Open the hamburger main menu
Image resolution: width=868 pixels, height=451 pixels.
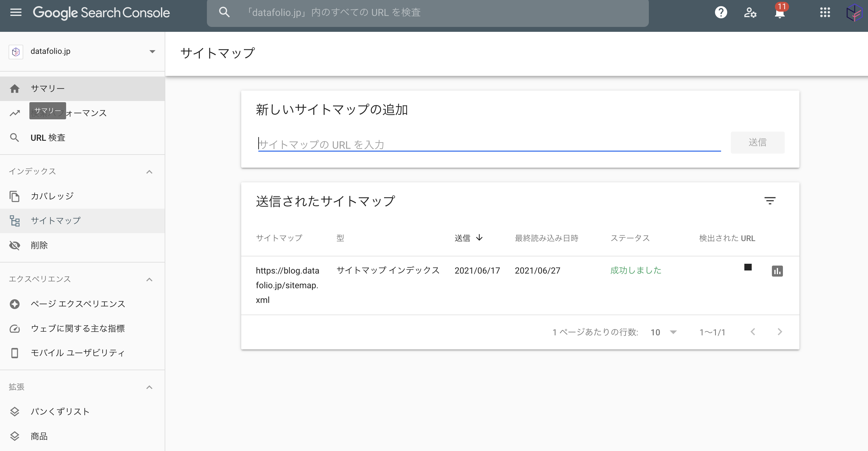point(16,13)
